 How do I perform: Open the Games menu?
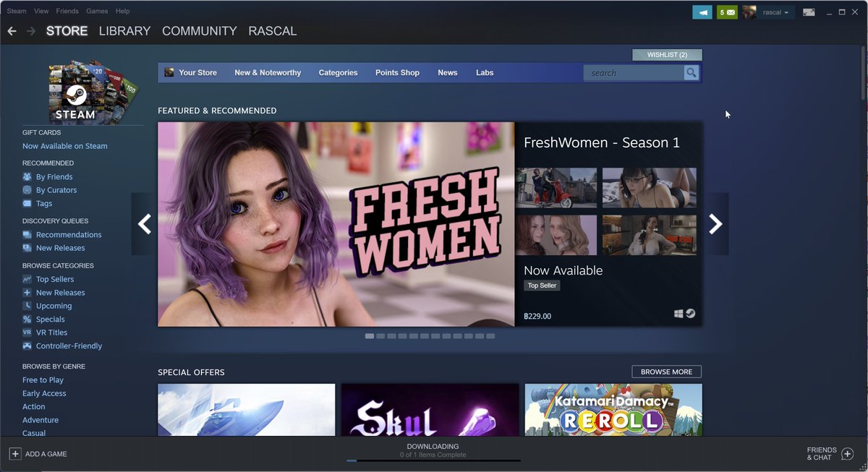pos(97,12)
